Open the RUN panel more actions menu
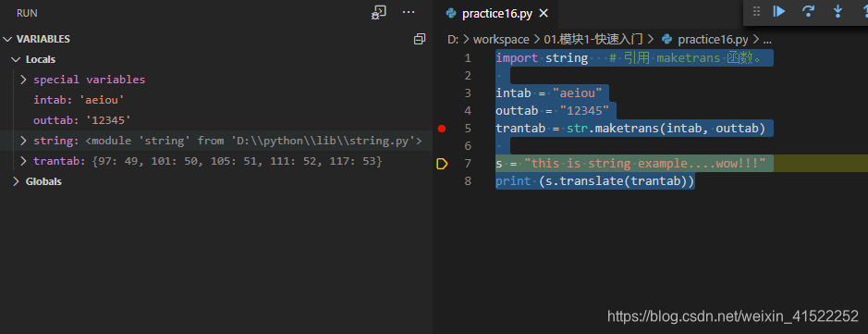Screen dimensions: 868x334 (409, 13)
